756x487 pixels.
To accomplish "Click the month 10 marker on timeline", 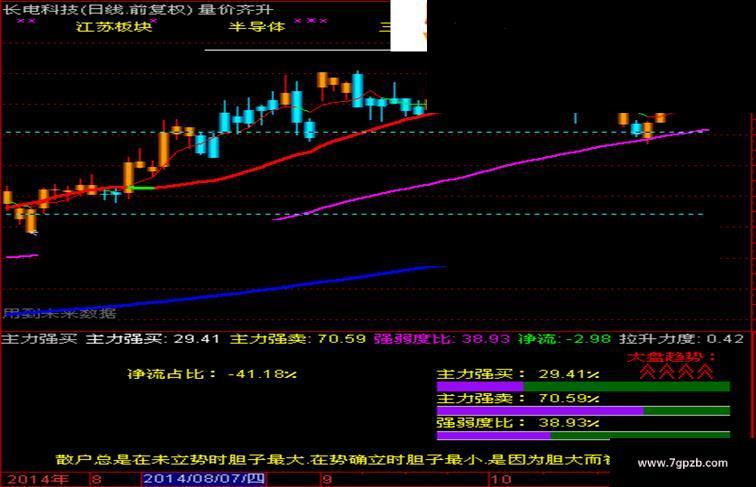I will click(501, 480).
